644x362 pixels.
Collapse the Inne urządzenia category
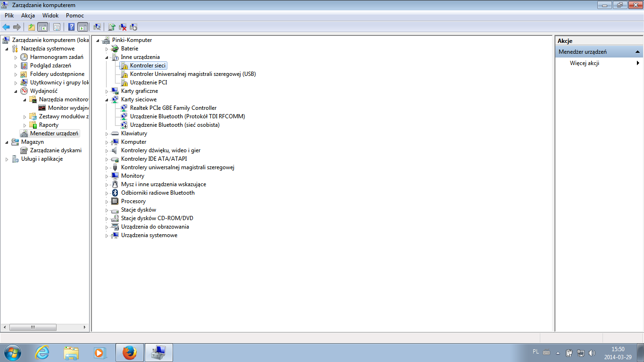[107, 57]
